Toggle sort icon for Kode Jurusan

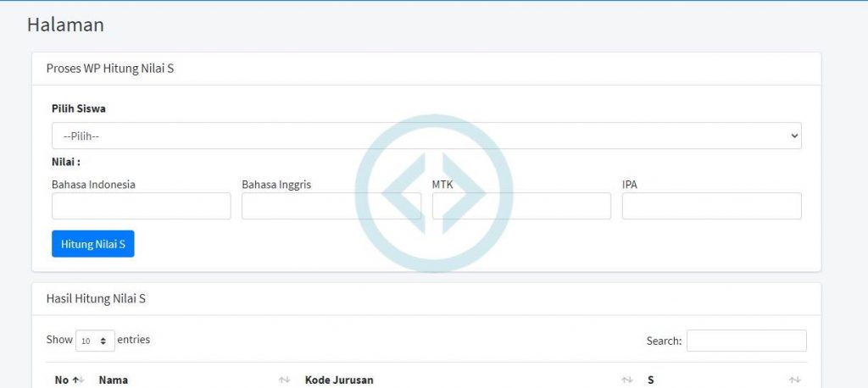(x=626, y=380)
